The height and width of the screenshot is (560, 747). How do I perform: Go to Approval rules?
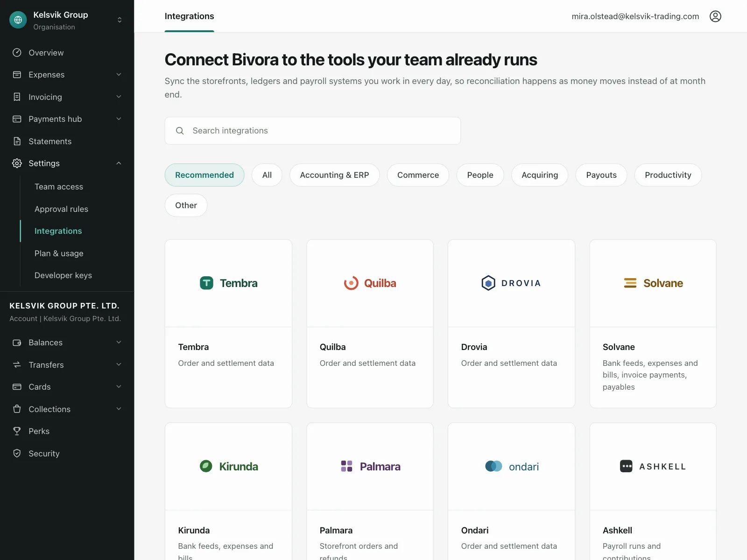pyautogui.click(x=61, y=209)
